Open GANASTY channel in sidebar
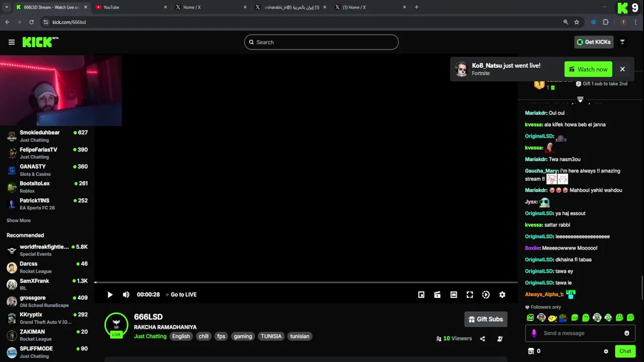 (47, 170)
